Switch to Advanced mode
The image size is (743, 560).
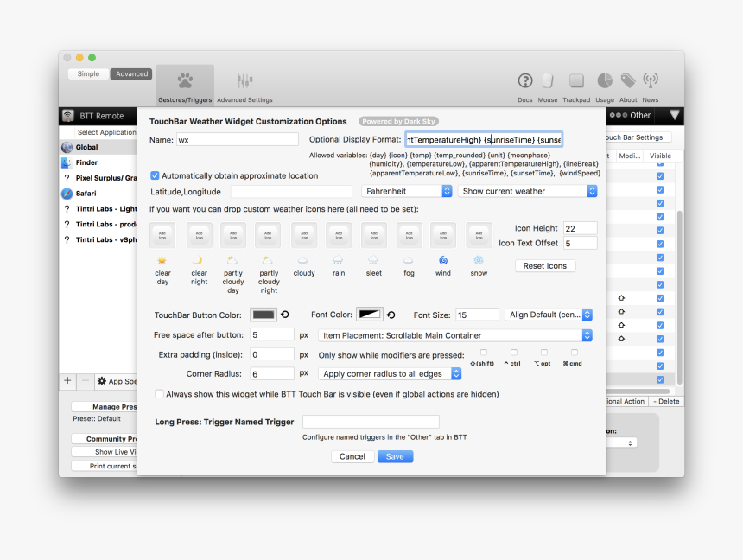[x=131, y=74]
